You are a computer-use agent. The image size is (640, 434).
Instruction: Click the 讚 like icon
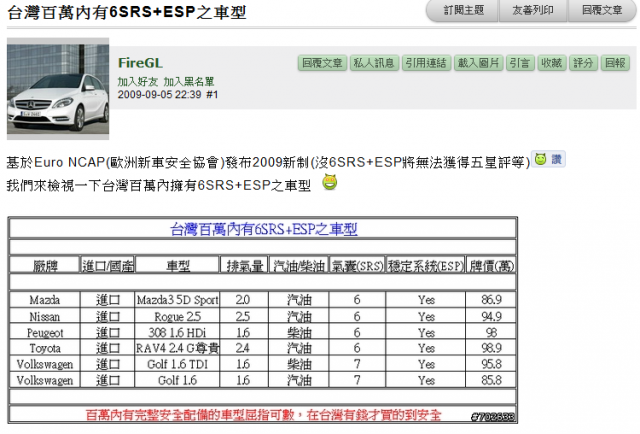click(548, 159)
